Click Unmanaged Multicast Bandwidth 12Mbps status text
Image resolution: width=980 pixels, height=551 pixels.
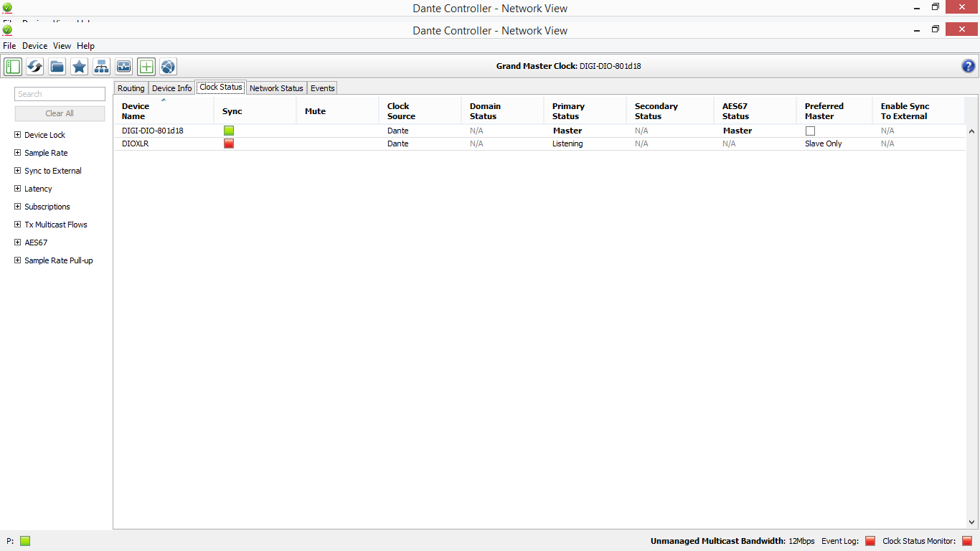click(732, 541)
